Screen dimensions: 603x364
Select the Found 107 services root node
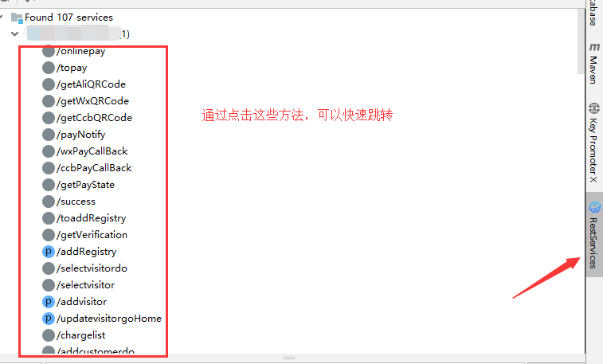(x=69, y=18)
